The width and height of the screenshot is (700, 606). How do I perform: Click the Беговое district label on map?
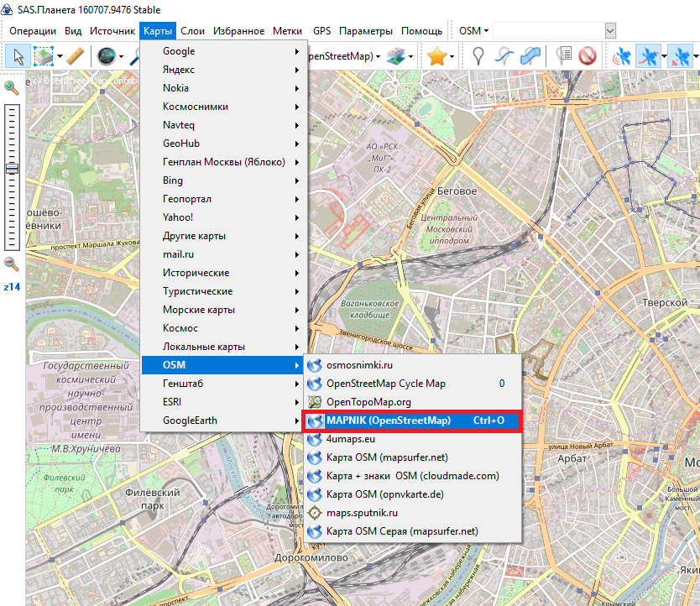point(457,191)
